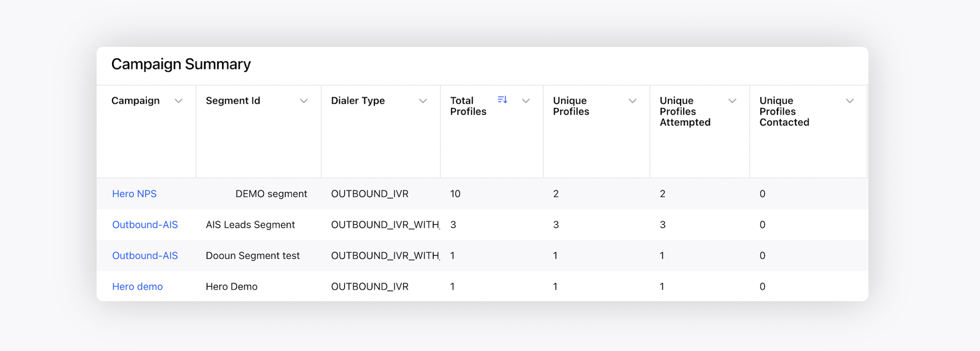Click the Campaign Summary widget title
The height and width of the screenshot is (351, 980).
click(181, 64)
